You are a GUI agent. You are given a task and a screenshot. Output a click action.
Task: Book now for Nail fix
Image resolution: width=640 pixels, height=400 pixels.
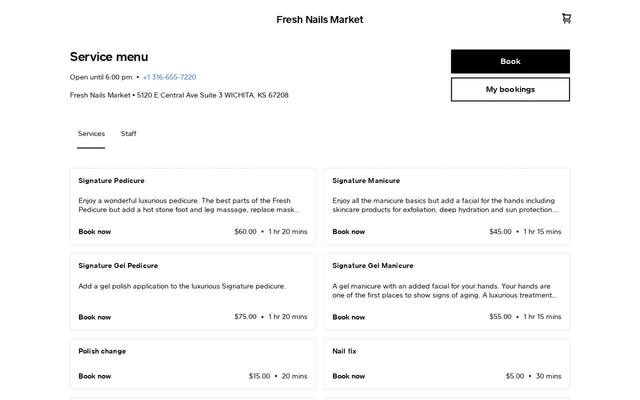click(x=349, y=376)
